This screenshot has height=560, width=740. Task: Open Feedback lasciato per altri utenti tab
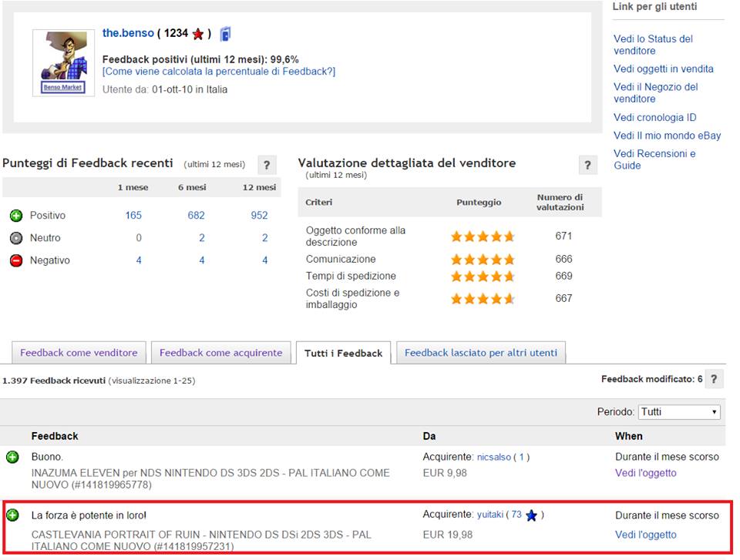480,353
